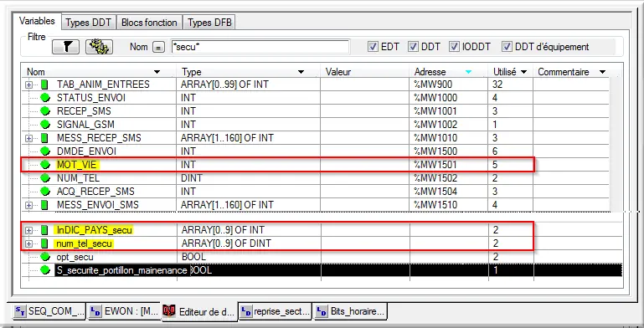Image resolution: width=644 pixels, height=328 pixels.
Task: Select the STATUS_ENVOI variable name
Action: point(91,98)
